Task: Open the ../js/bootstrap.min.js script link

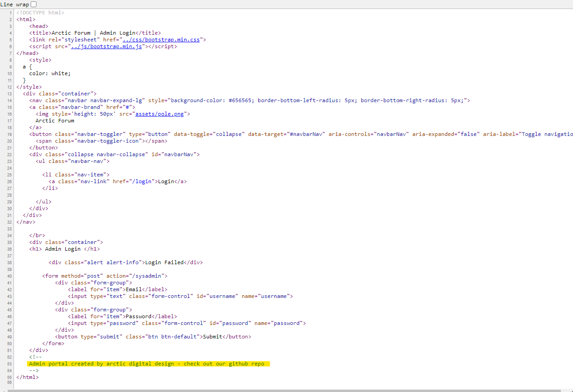Action: pos(107,46)
